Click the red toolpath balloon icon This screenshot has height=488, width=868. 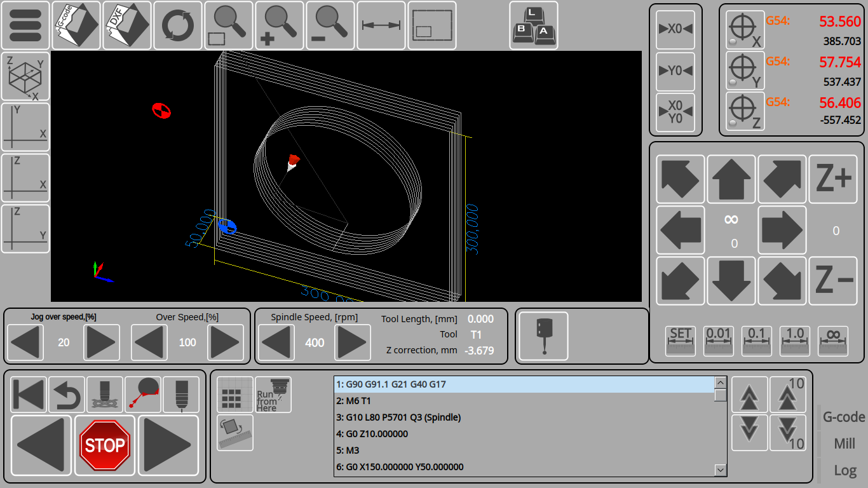click(x=143, y=395)
